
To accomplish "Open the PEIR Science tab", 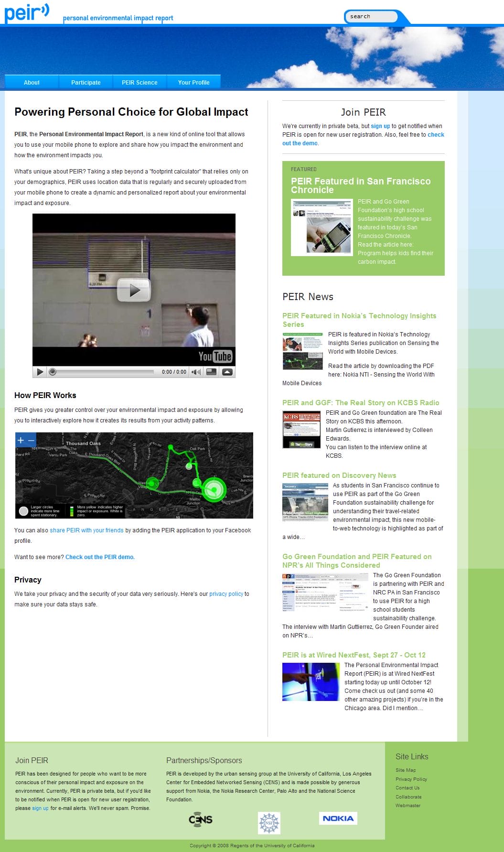I will pyautogui.click(x=139, y=82).
